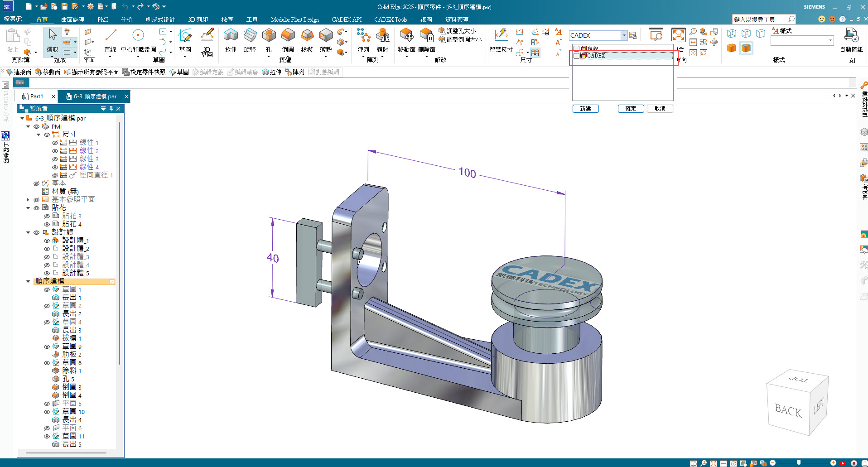Choose the 倒圓 (Round) tool icon
This screenshot has width=868, height=467.
[x=288, y=36]
